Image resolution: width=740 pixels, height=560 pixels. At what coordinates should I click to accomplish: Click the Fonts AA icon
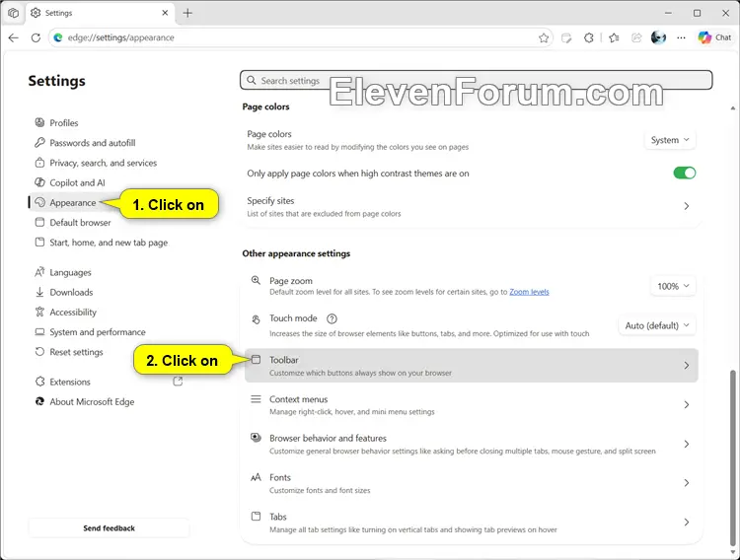(x=256, y=477)
